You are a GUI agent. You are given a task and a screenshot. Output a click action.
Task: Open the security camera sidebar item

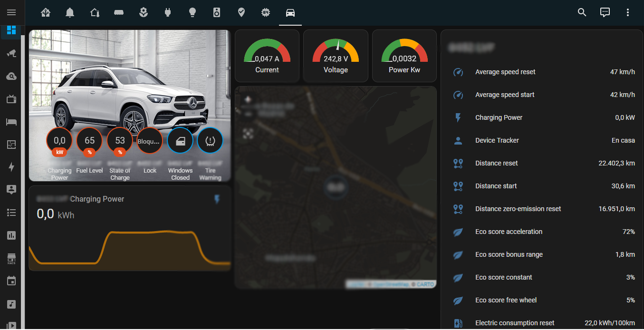[x=11, y=53]
